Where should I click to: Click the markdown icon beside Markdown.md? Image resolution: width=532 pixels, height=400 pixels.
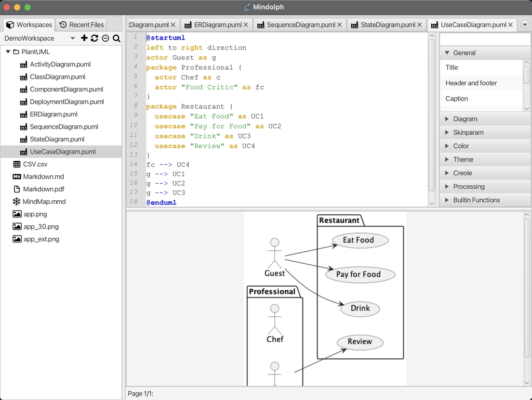17,176
